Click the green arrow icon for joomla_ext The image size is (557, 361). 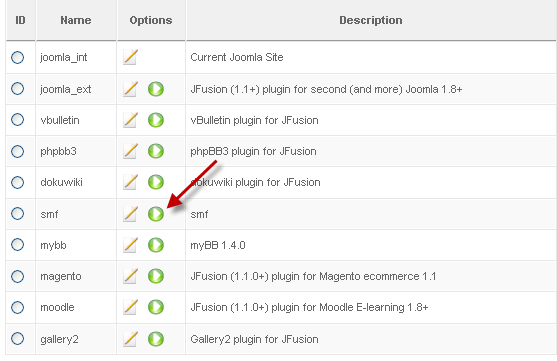[x=156, y=89]
